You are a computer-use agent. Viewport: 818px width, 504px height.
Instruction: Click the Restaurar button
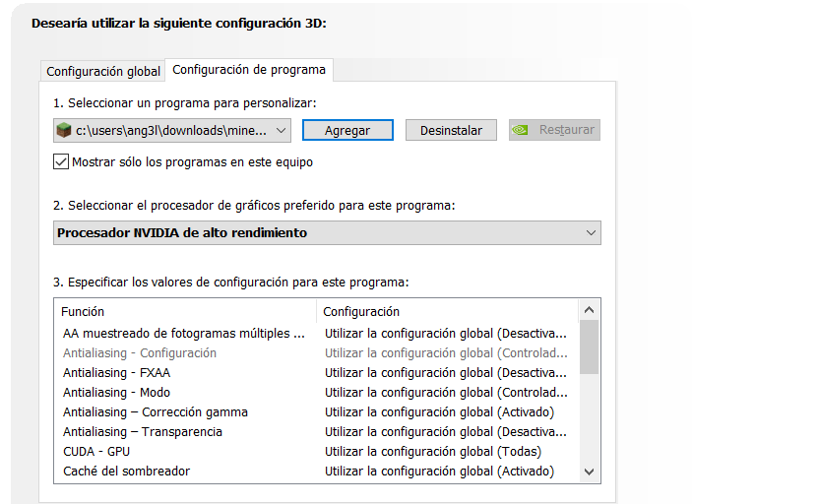(554, 130)
